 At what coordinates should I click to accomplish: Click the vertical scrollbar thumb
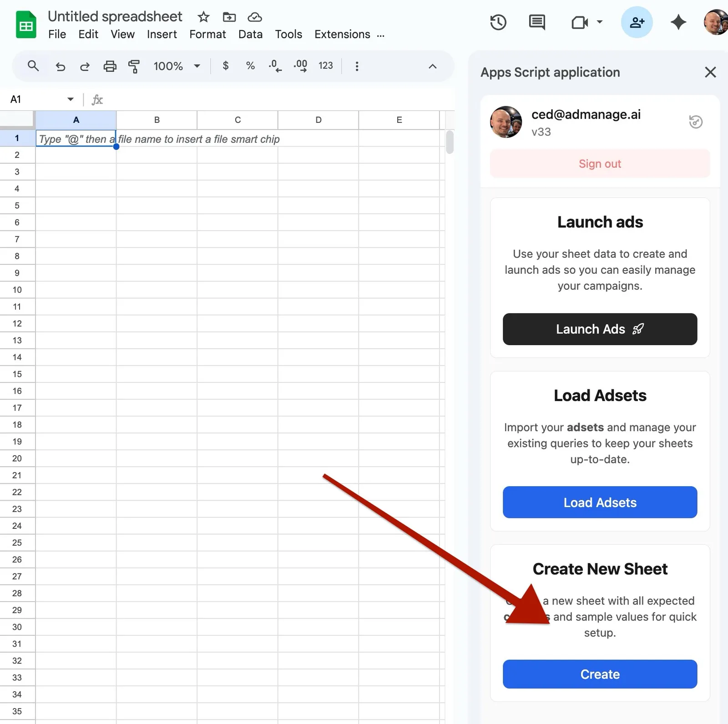click(450, 142)
